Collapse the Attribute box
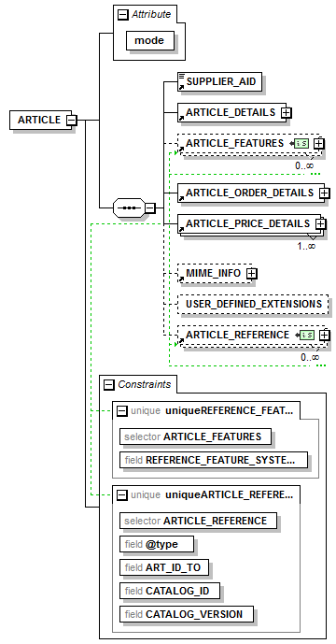 (x=122, y=15)
